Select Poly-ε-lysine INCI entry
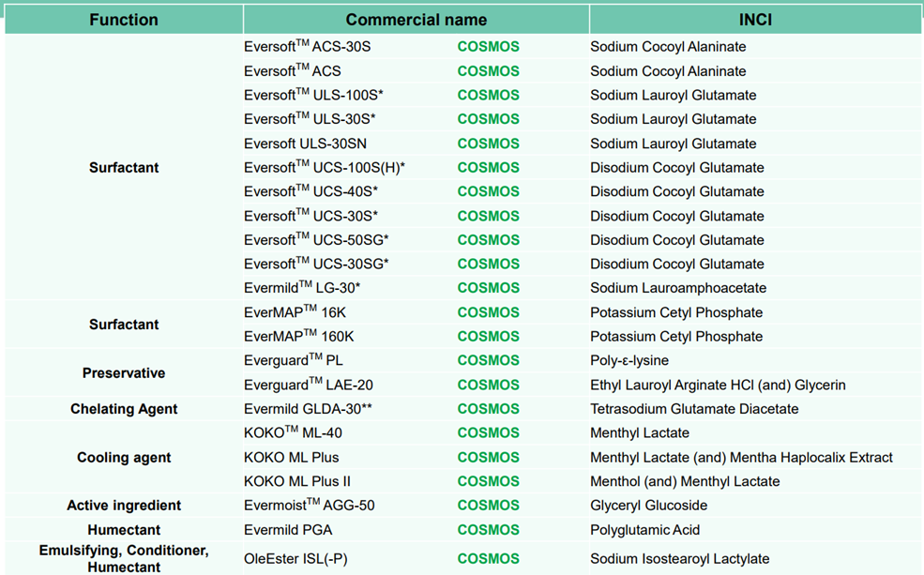 629,360
